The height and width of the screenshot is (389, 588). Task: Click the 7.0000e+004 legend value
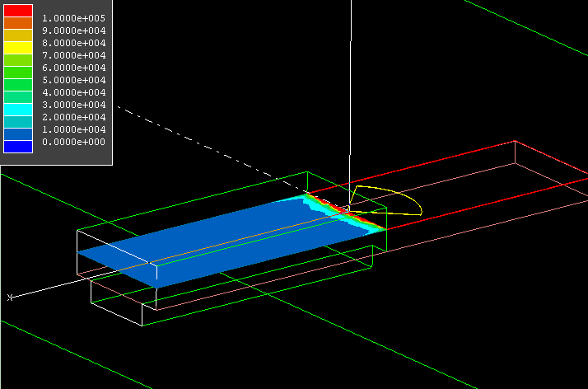(75, 54)
